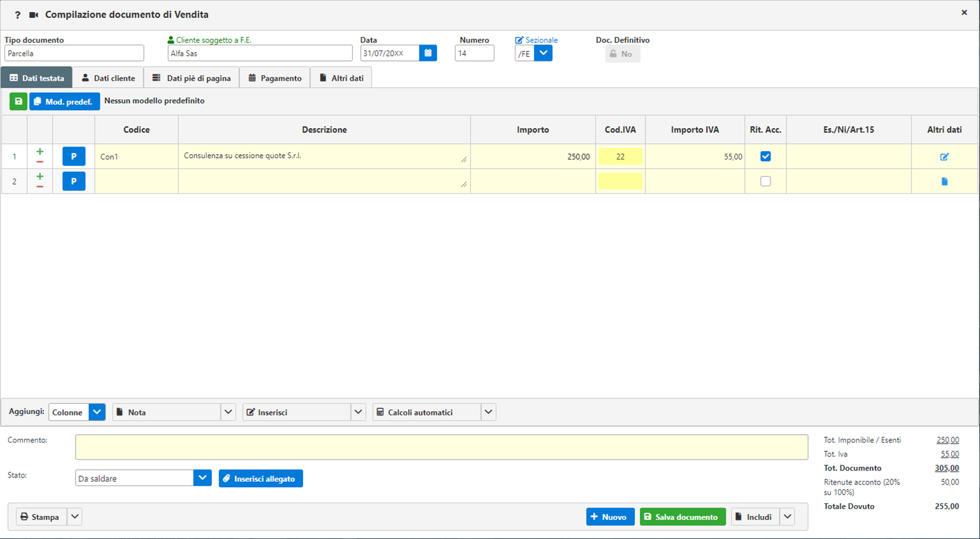The image size is (980, 539).
Task: Click the empty Cod.IVA cell on row 2
Action: [x=620, y=181]
